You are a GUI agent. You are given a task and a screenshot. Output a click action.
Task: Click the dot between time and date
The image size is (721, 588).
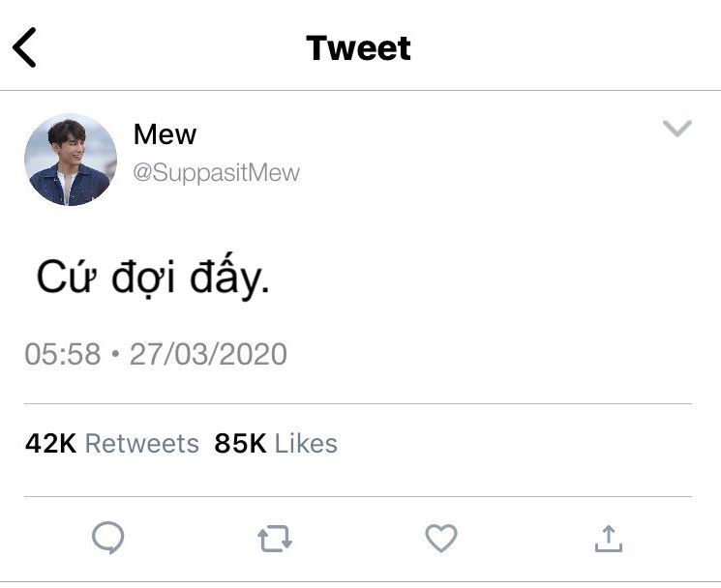pyautogui.click(x=115, y=354)
